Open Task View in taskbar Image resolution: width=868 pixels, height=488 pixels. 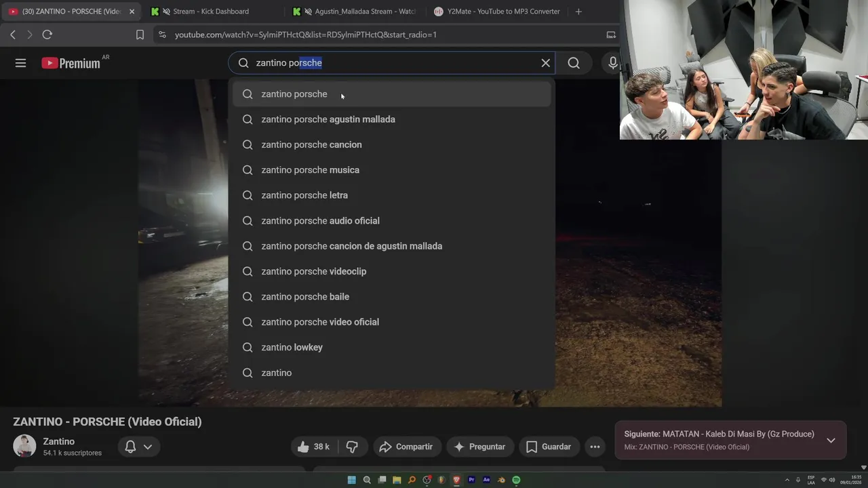point(382,480)
